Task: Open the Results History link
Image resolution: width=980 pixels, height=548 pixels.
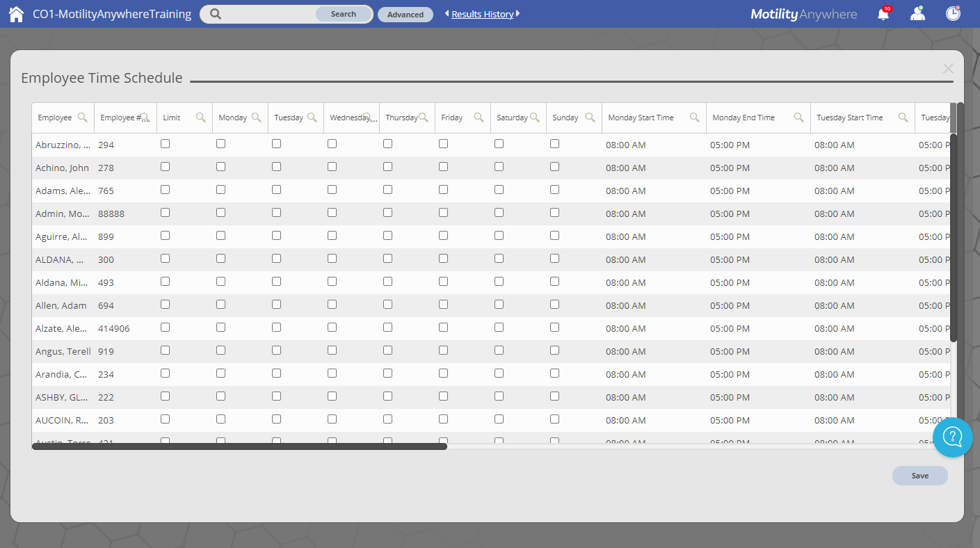Action: pyautogui.click(x=482, y=13)
